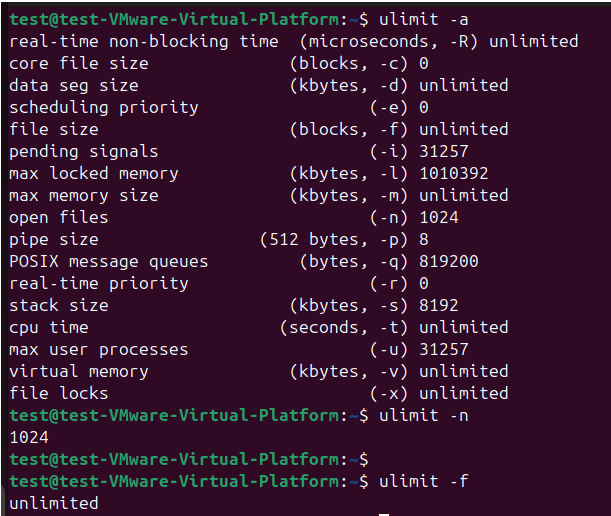
Task: Click the 'POSIX message queues' value 819200
Action: pos(449,262)
